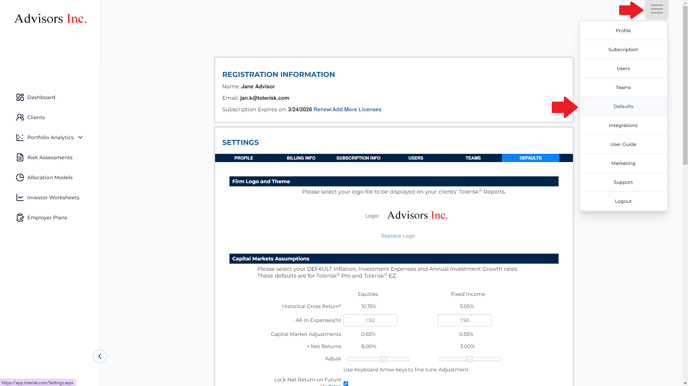Viewport: 688px width, 386px height.
Task: Click the Clients icon in sidebar
Action: pos(20,117)
